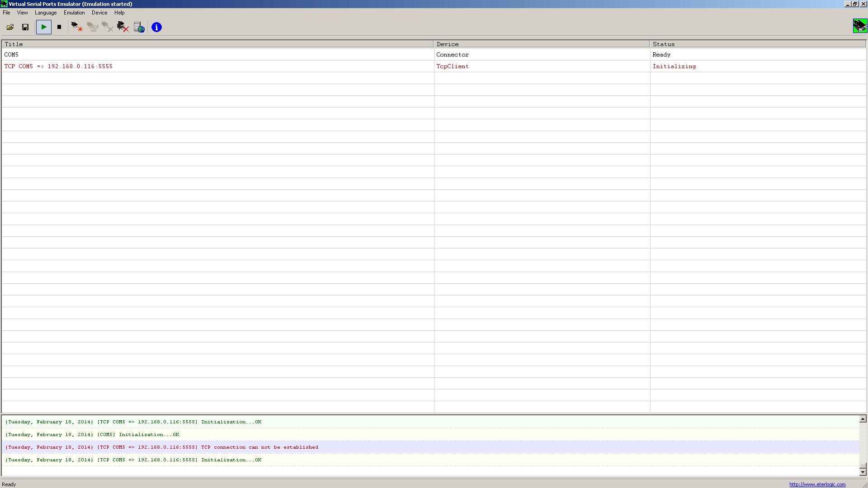Open the Language menu
Image resolution: width=868 pixels, height=488 pixels.
(x=45, y=13)
